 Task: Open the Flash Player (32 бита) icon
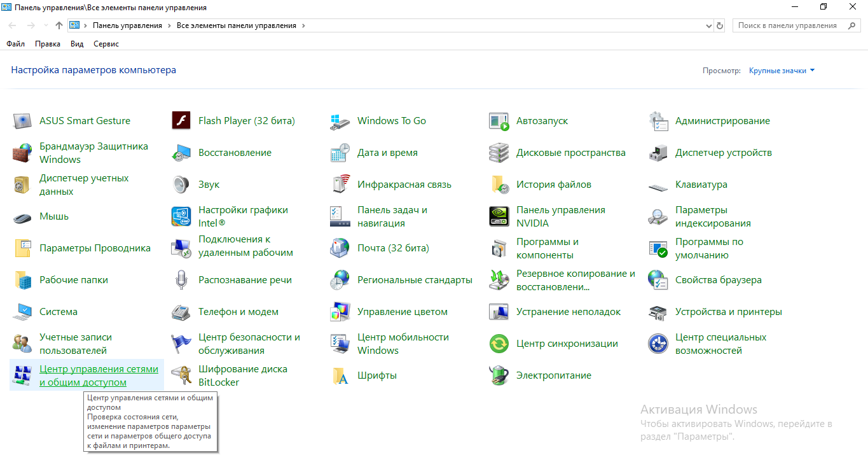tap(181, 121)
